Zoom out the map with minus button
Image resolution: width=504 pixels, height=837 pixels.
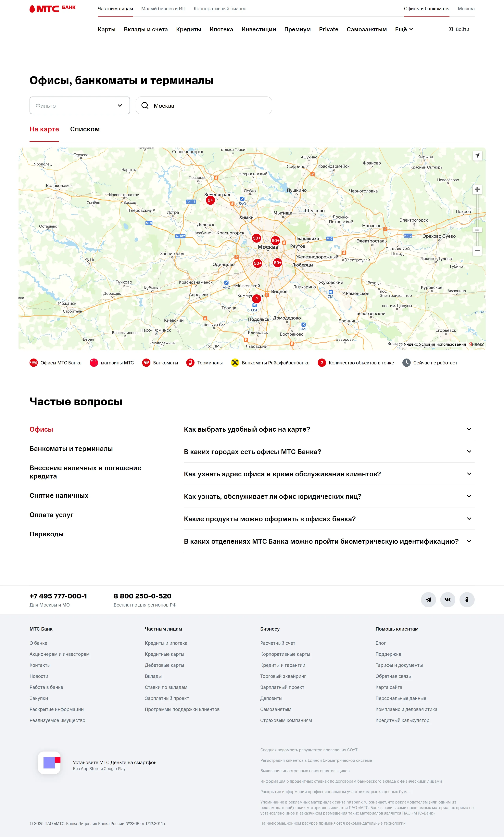[x=477, y=251]
